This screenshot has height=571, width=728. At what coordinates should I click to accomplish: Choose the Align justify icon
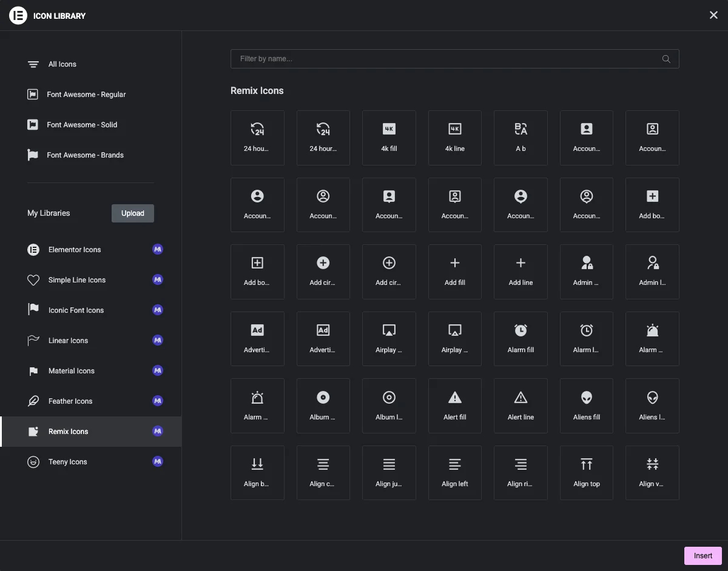click(389, 473)
